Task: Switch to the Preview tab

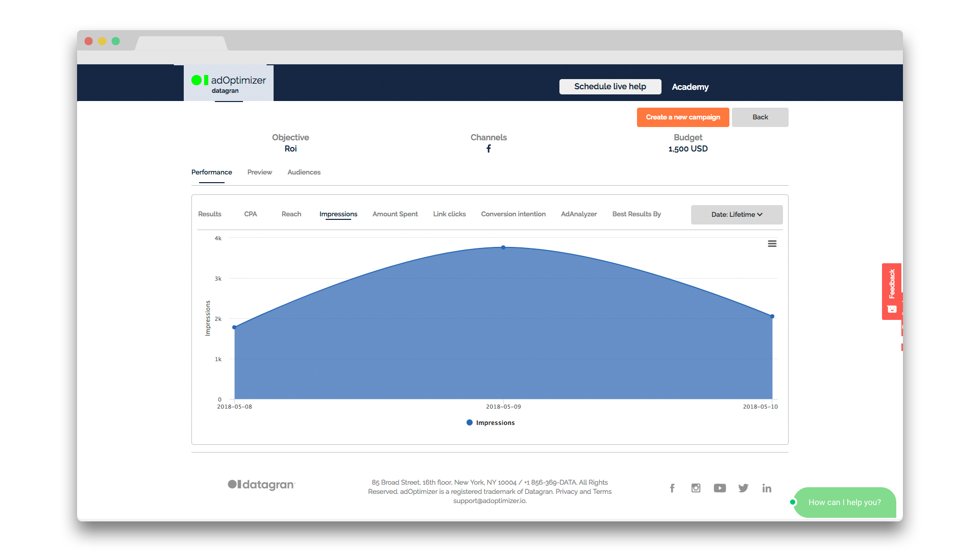Action: [259, 172]
